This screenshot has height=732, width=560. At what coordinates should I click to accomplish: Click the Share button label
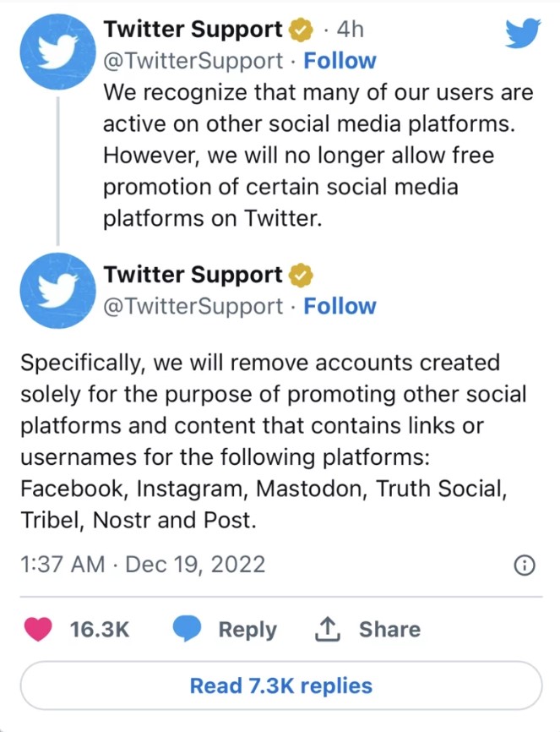point(389,629)
